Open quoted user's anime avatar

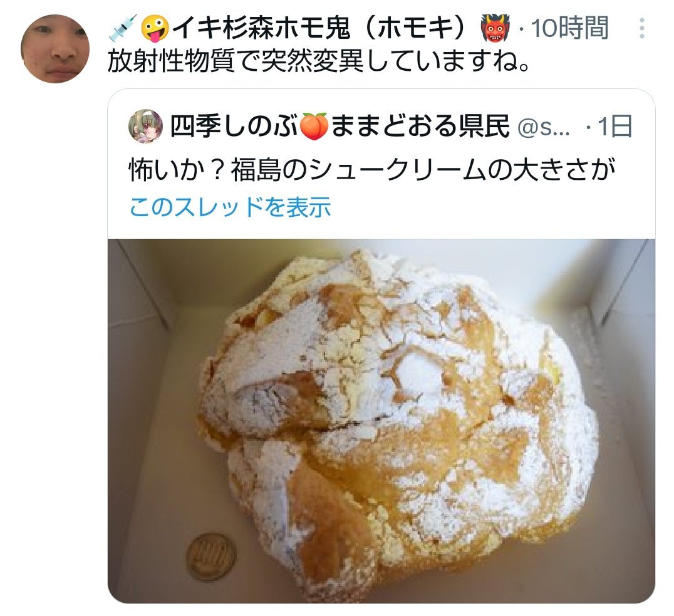pos(145,126)
